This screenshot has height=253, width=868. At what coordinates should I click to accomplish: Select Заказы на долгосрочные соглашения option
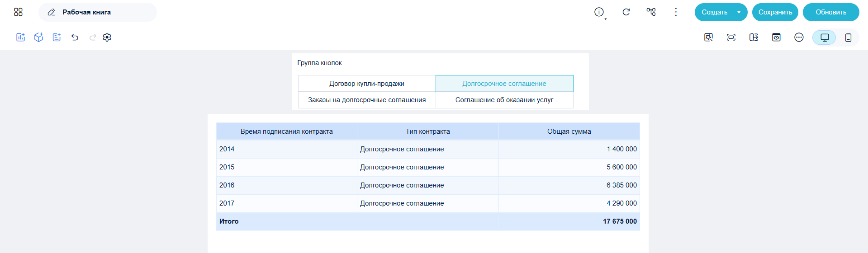point(367,100)
